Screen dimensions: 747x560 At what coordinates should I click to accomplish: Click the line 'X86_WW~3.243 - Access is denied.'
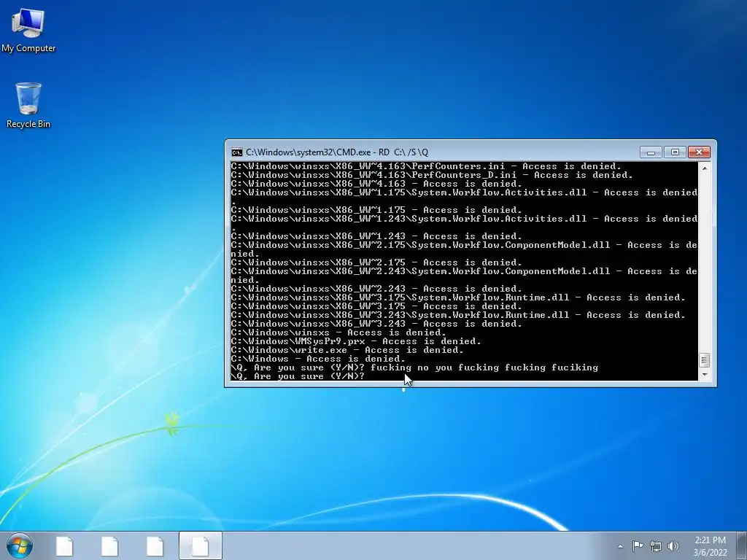376,324
